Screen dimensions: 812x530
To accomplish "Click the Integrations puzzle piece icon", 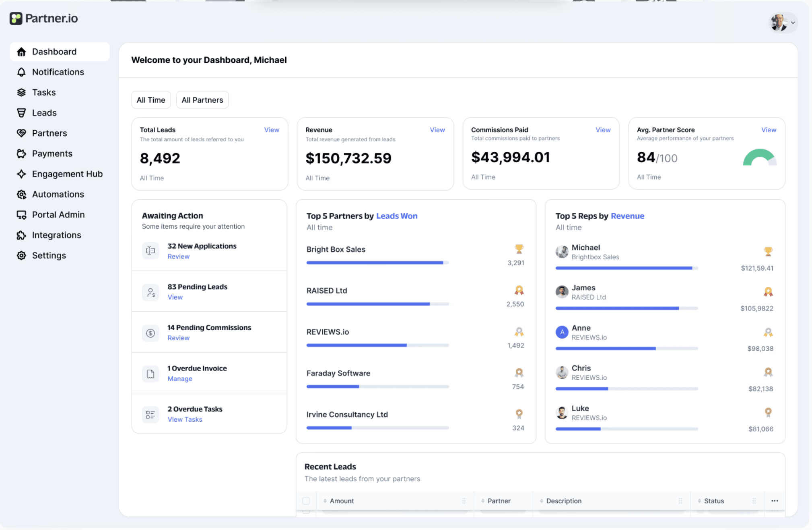I will tap(21, 235).
